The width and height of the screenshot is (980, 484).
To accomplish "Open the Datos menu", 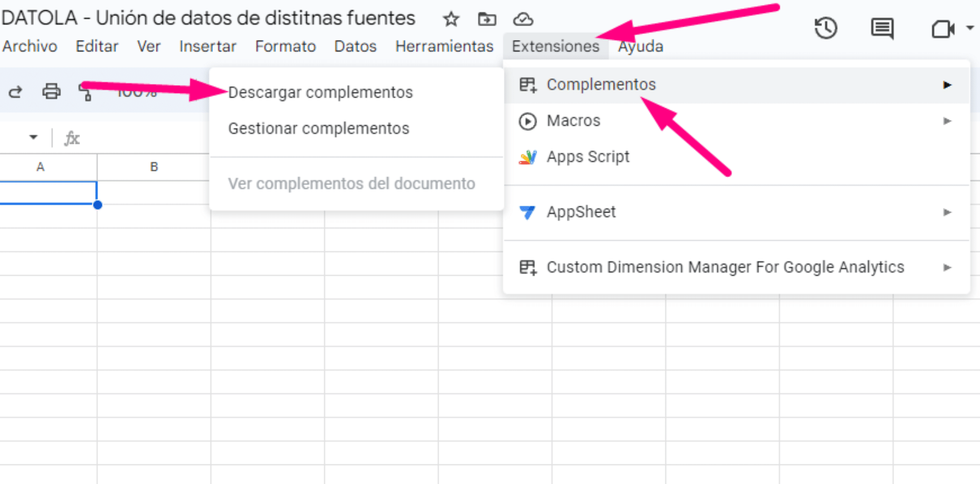I will pyautogui.click(x=355, y=46).
